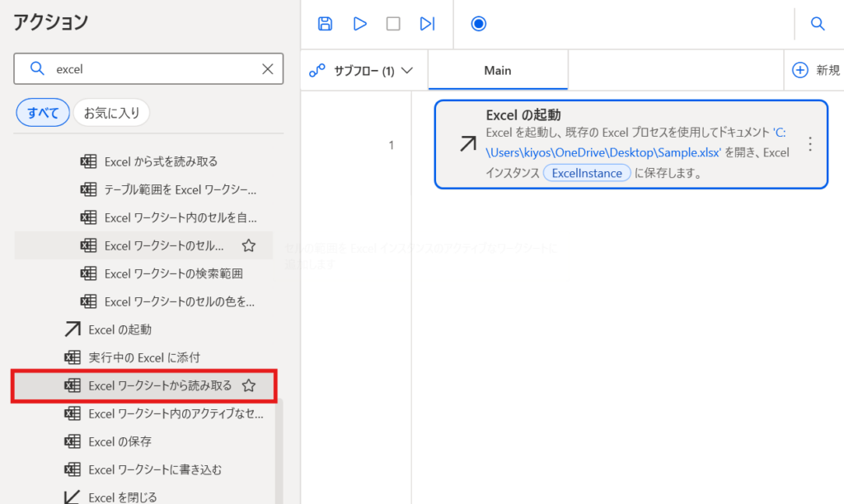Screen dimensions: 844x504
Task: Click the Save flow icon
Action: [325, 24]
